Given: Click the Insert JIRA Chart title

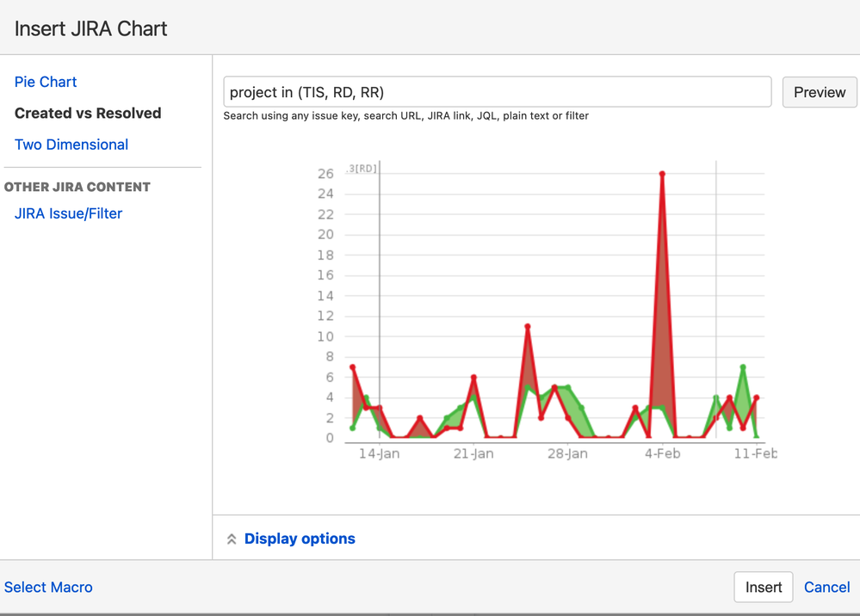Looking at the screenshot, I should (x=90, y=28).
